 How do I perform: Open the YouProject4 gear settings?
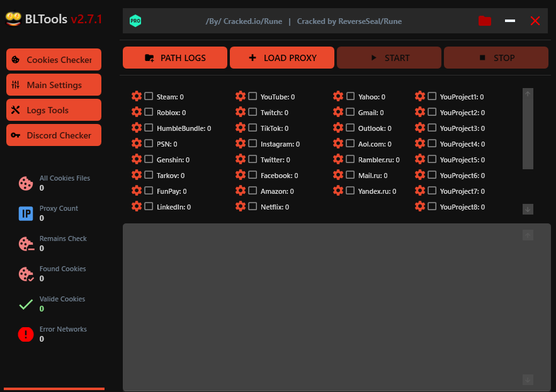(420, 143)
